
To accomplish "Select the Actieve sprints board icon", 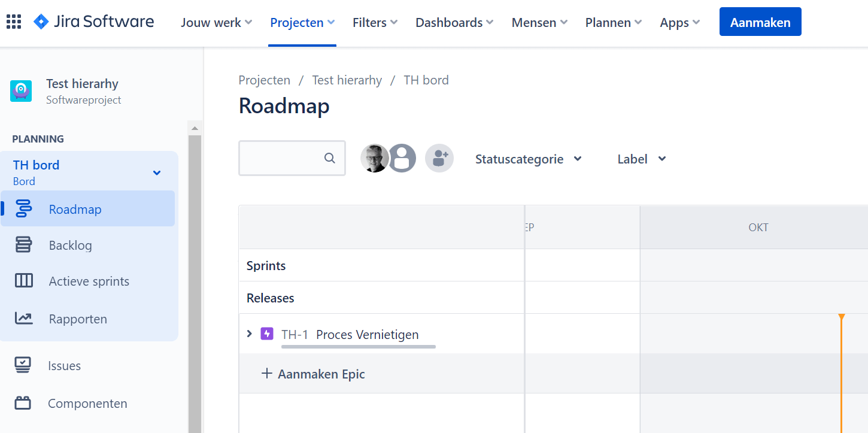I will (23, 281).
